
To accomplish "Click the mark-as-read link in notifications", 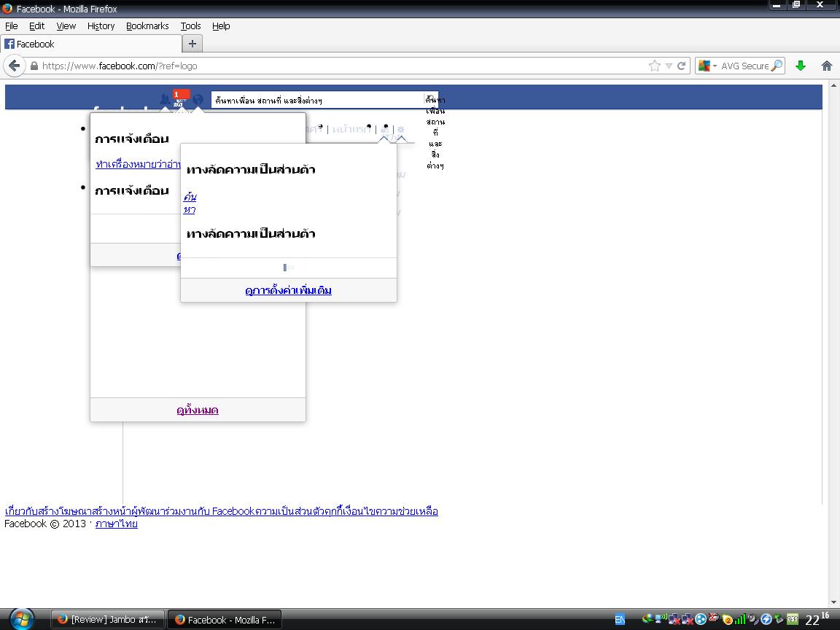I will [x=139, y=165].
